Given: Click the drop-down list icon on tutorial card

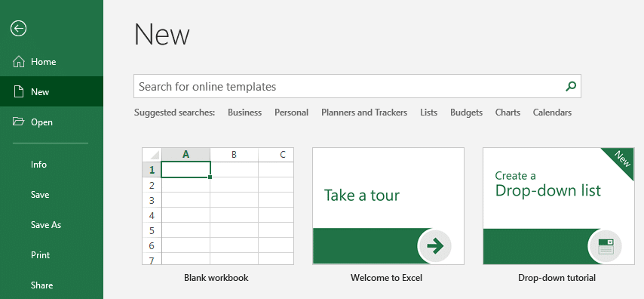Looking at the screenshot, I should [606, 246].
